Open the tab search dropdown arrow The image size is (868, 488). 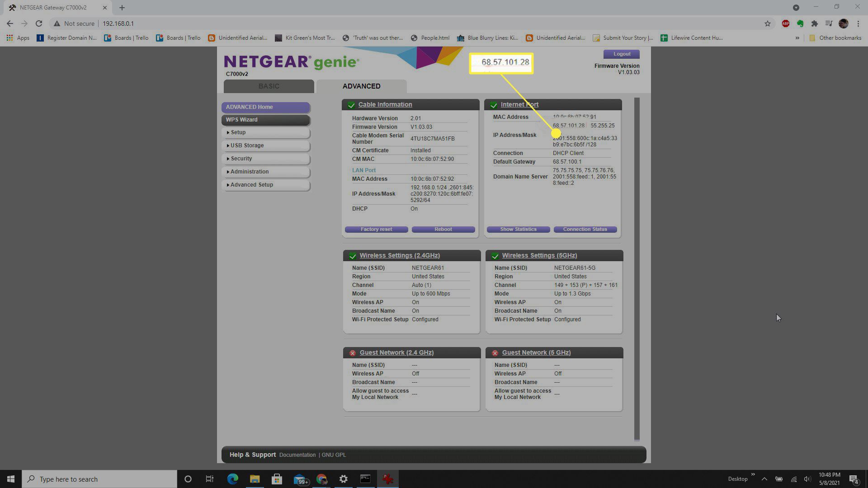pos(796,7)
